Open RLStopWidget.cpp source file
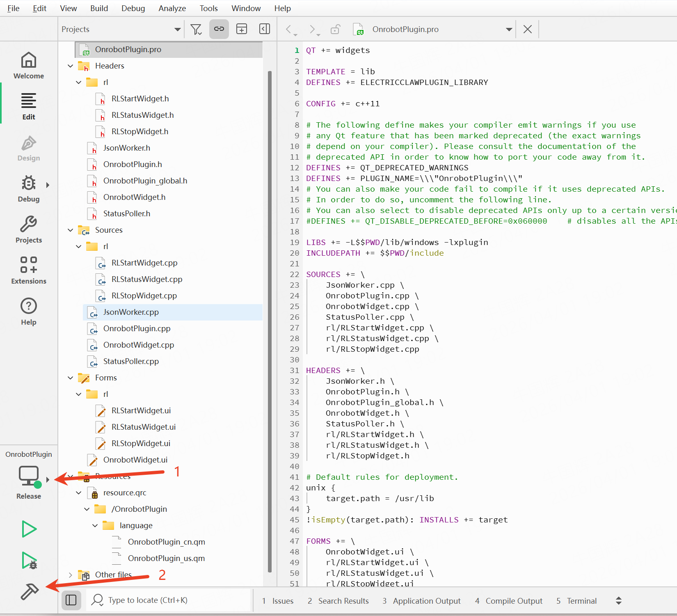 point(144,295)
